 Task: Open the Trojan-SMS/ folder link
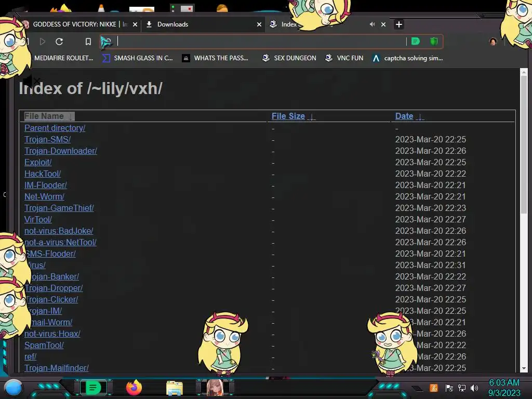[47, 139]
